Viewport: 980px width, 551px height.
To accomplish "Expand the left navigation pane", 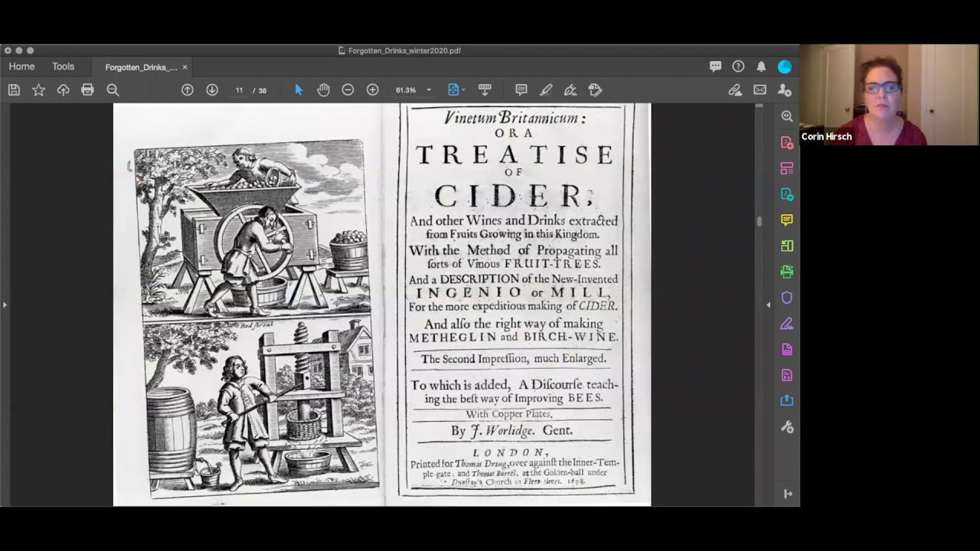I will pyautogui.click(x=5, y=305).
